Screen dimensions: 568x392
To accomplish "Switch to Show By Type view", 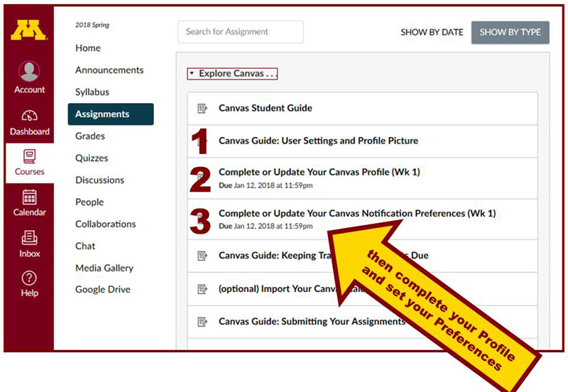I will point(510,32).
